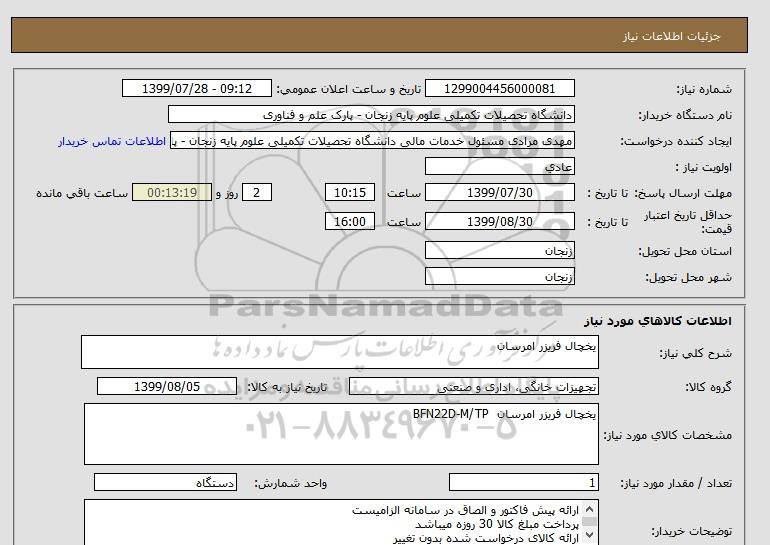Click the label تعداد / مقدار مورد نیاز
Viewport: 770px width, 545px height.
pyautogui.click(x=676, y=484)
